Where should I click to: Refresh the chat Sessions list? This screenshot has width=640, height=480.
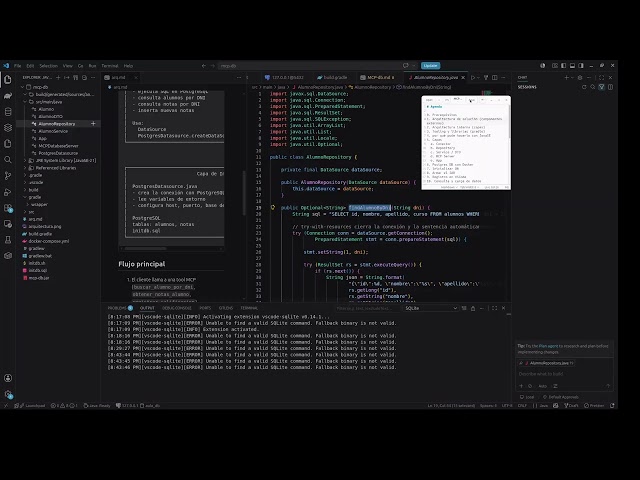pyautogui.click(x=584, y=87)
